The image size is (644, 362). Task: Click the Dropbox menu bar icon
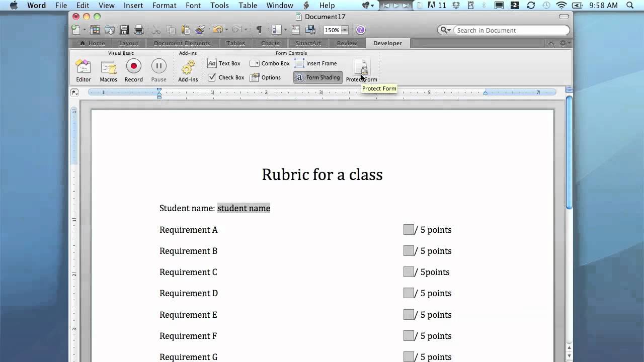pos(456,6)
